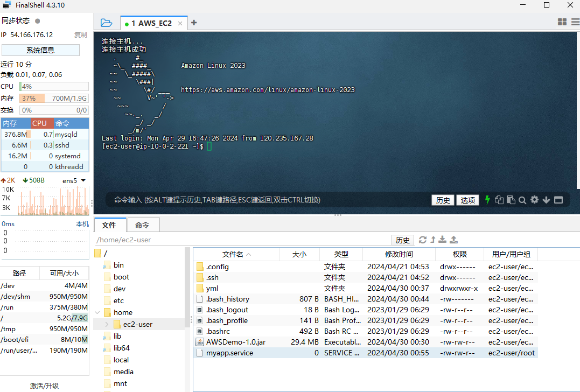Viewport: 580px width, 392px height.
Task: Add a new connection tab with plus
Action: click(194, 23)
